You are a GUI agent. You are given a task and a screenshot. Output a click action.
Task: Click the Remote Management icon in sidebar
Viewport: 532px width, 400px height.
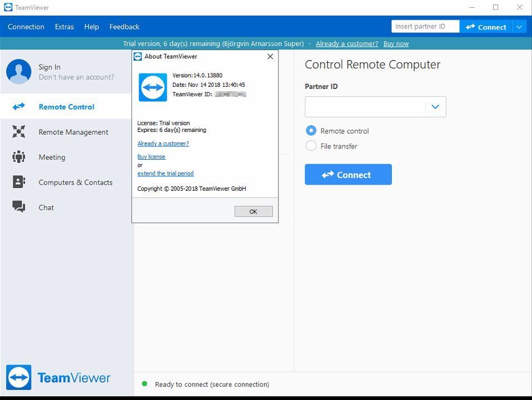coord(19,132)
